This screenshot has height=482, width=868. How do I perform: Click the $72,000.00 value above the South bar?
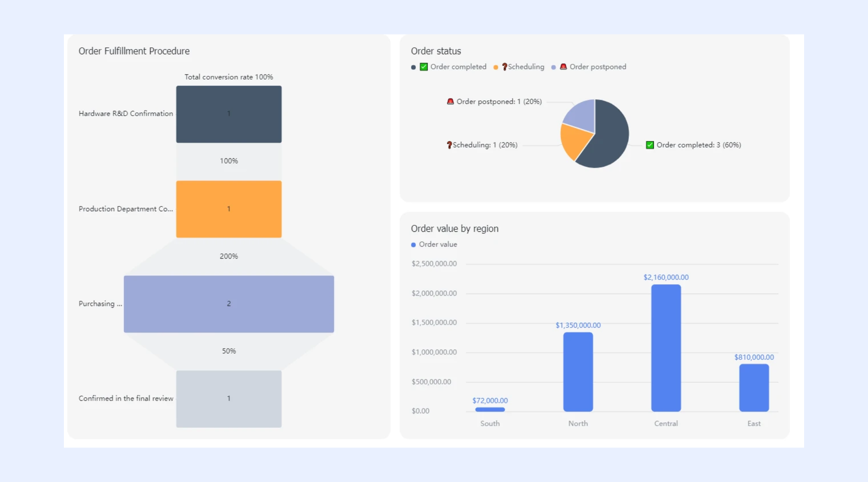(x=490, y=400)
